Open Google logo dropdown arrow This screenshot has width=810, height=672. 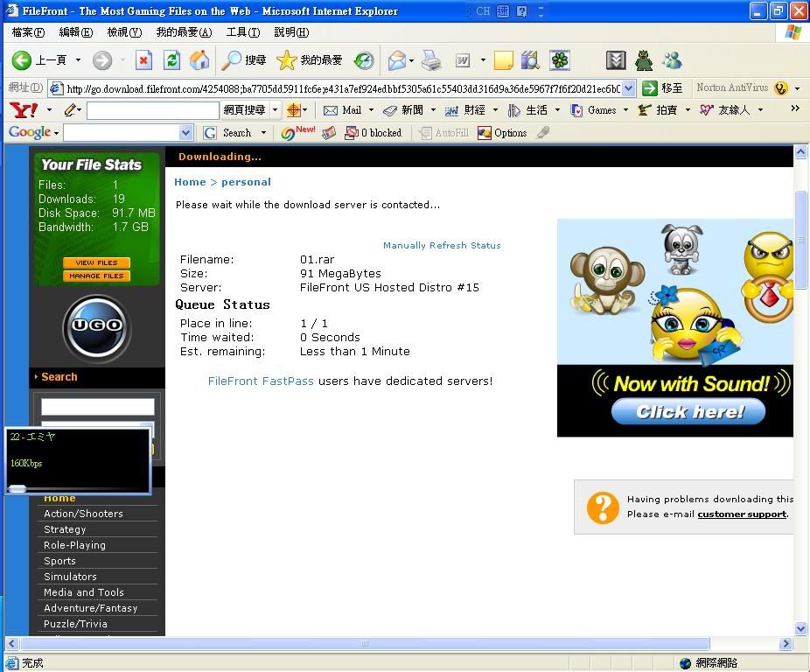click(56, 134)
